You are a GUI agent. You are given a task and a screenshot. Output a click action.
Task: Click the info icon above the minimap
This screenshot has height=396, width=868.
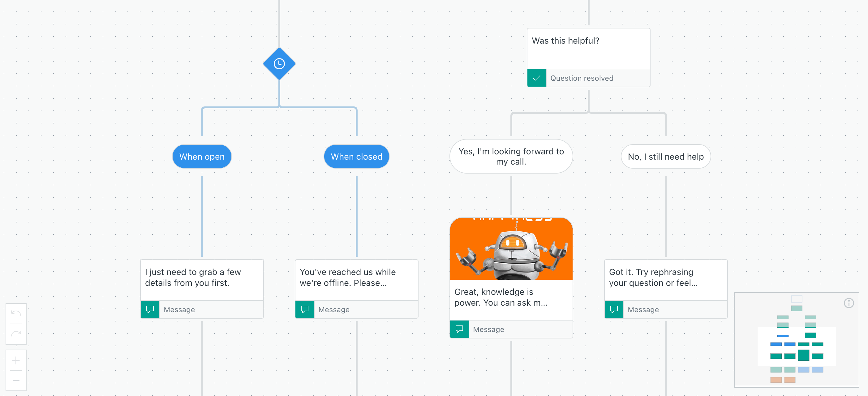pyautogui.click(x=849, y=303)
